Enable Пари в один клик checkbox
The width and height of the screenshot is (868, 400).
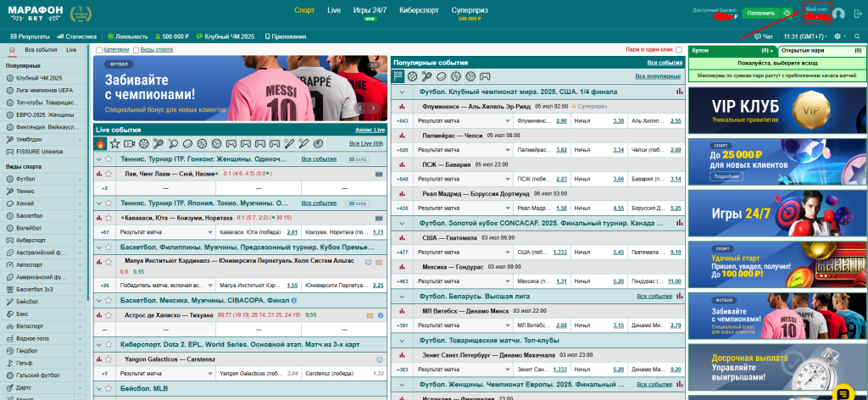pyautogui.click(x=679, y=50)
